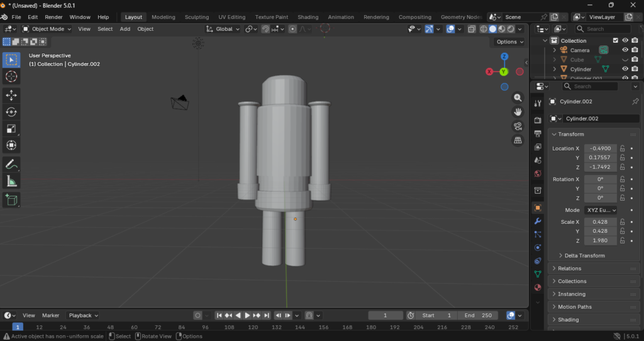This screenshot has height=341, width=644.
Task: Activate the Scale tool
Action: click(11, 129)
